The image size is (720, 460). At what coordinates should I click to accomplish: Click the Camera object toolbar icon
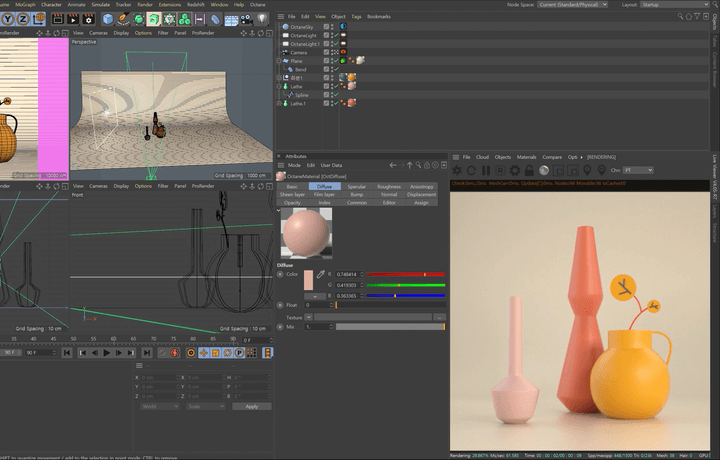247,19
